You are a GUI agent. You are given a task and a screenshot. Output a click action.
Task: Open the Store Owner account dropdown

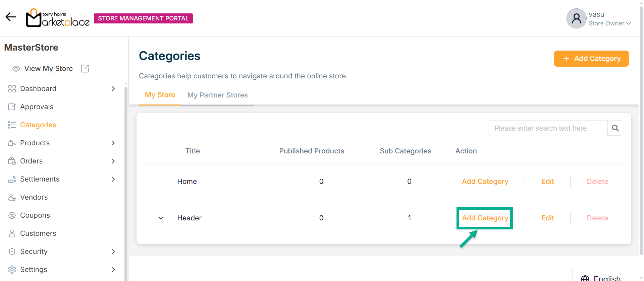tap(609, 23)
